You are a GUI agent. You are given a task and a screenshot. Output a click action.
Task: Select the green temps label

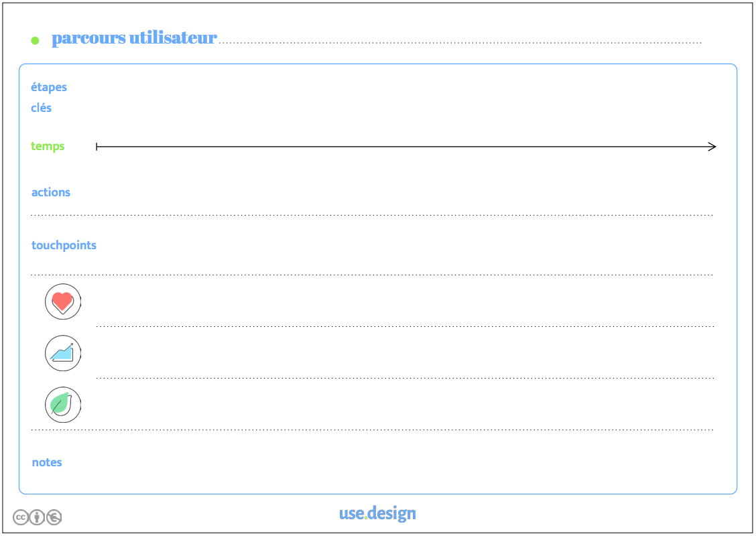(x=47, y=147)
